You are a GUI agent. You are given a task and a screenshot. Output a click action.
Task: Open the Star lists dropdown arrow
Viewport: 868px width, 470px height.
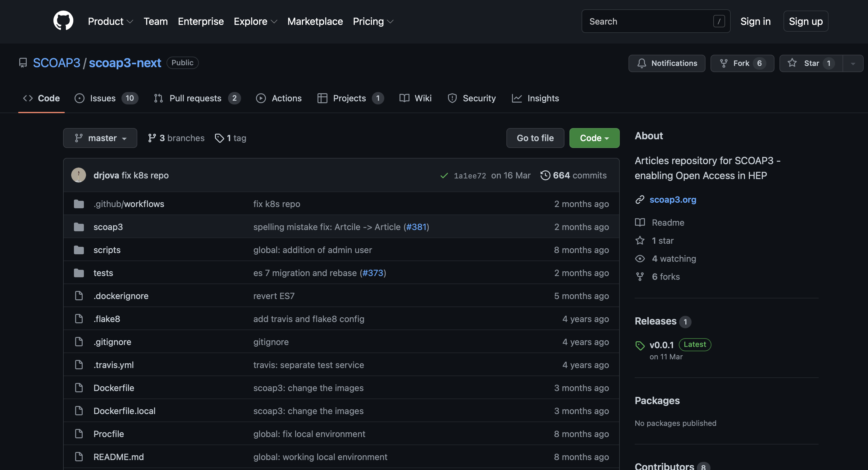[x=853, y=63]
